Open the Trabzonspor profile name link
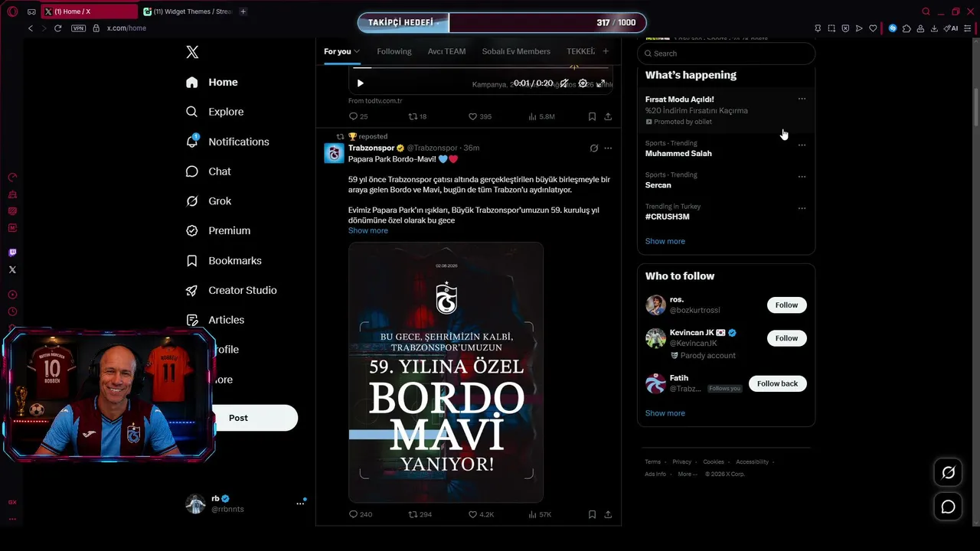This screenshot has height=551, width=980. point(371,148)
